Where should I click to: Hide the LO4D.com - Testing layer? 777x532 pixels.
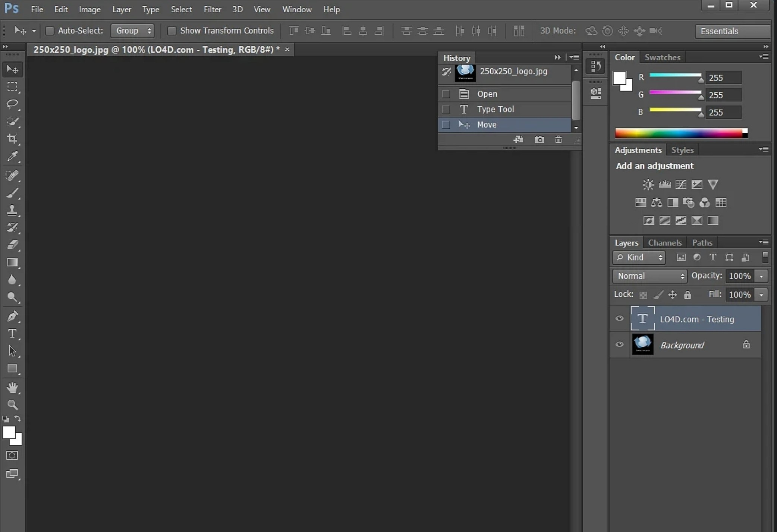click(x=619, y=318)
